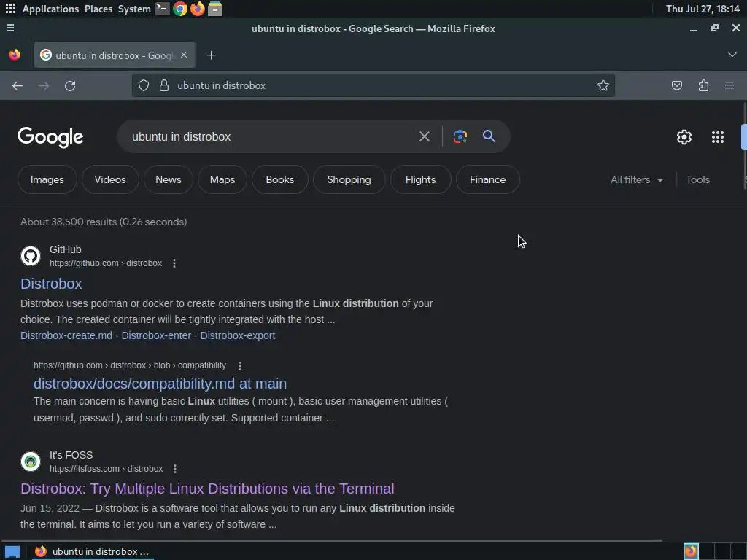
Task: Open Firefox View pinned icon
Action: 15,55
